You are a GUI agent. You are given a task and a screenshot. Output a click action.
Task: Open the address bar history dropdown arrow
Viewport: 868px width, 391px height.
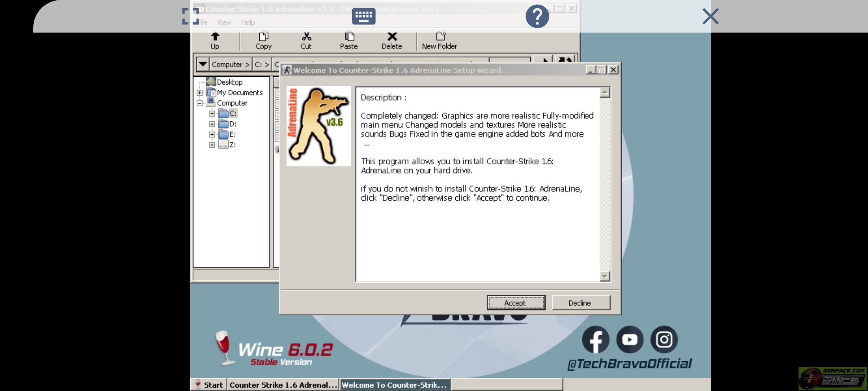click(203, 64)
